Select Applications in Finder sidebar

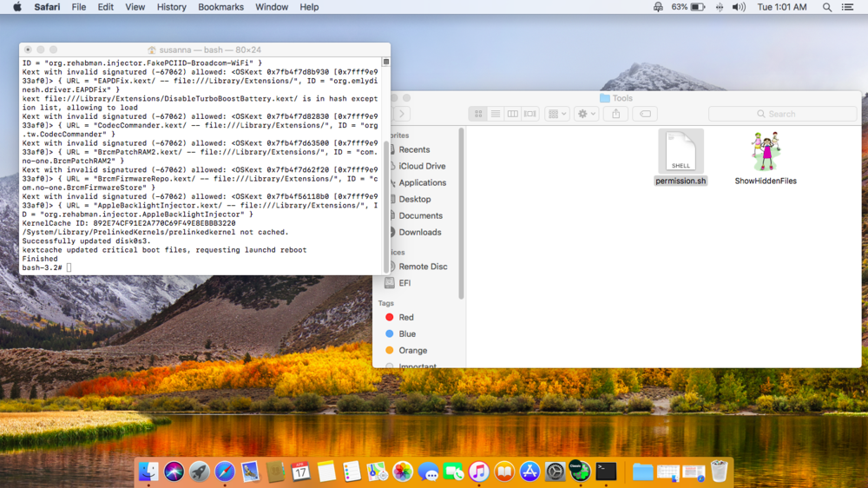coord(422,183)
